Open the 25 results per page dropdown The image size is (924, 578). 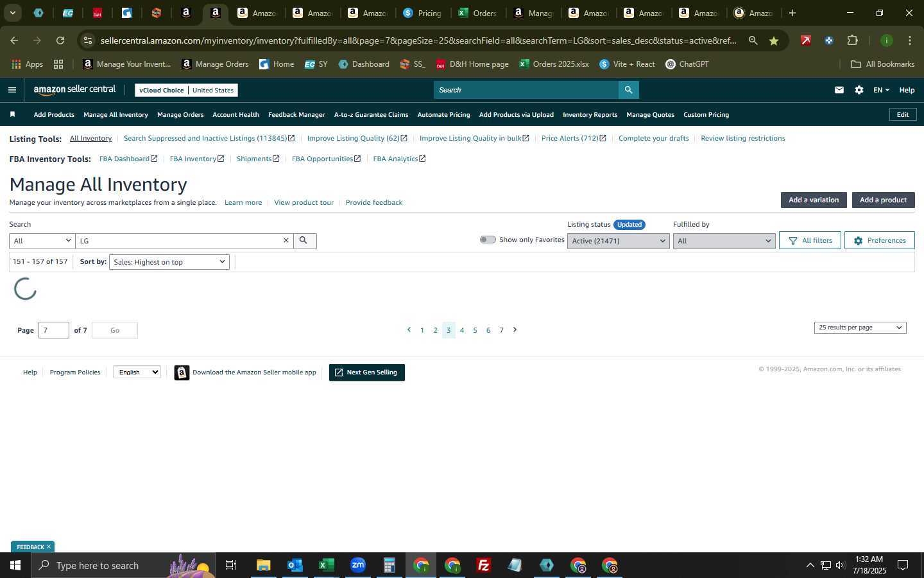pos(860,328)
